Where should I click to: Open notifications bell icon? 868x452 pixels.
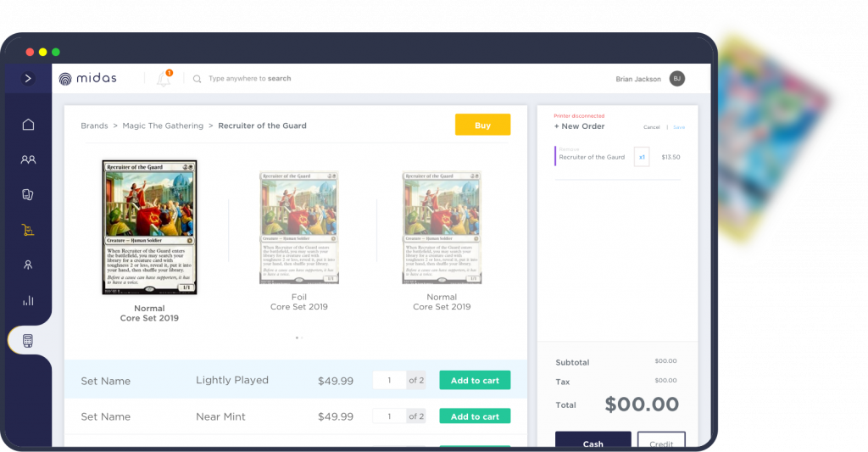(164, 79)
